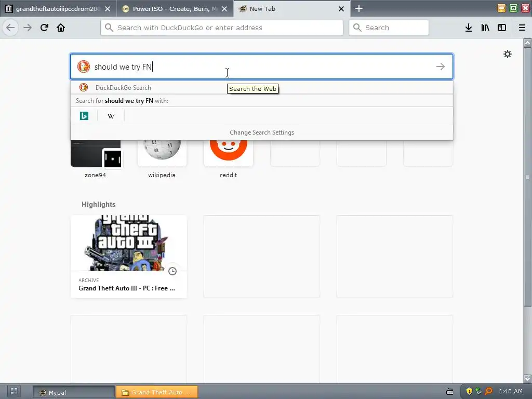Screen dimensions: 532x399
Task: Click DuckDuckGo logo in search box
Action: click(x=84, y=66)
